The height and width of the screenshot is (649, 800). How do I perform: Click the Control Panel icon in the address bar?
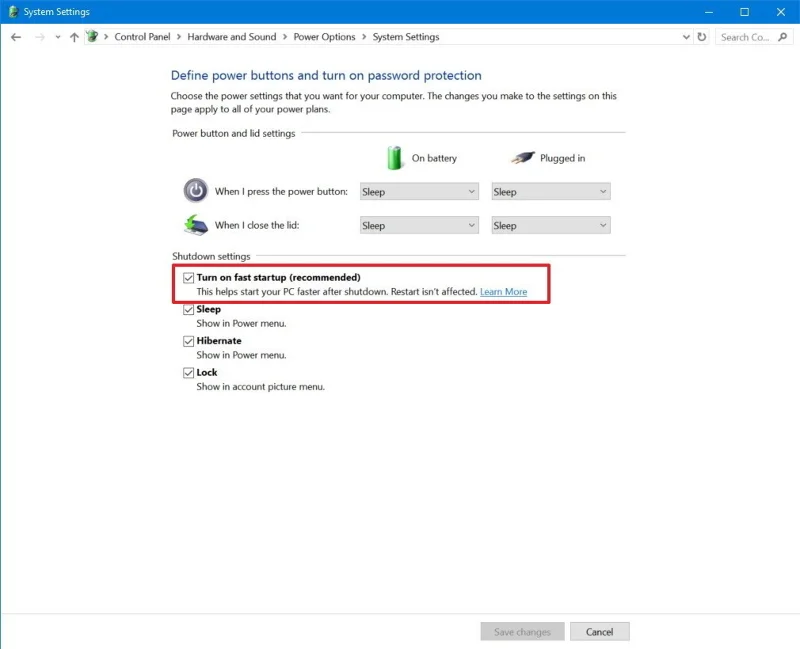[91, 36]
